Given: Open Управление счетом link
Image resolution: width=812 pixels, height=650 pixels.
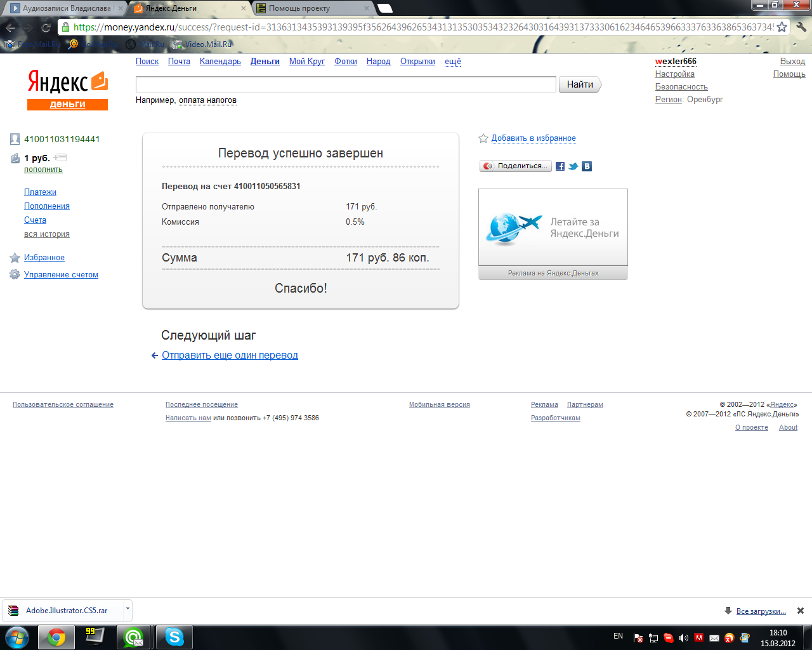Looking at the screenshot, I should pyautogui.click(x=61, y=275).
